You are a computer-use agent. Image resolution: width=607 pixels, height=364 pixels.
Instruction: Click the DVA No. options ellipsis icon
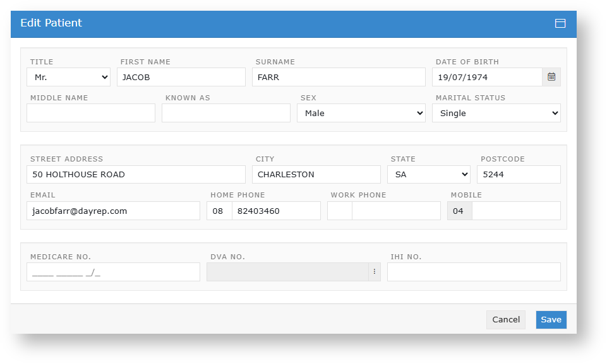pos(374,272)
